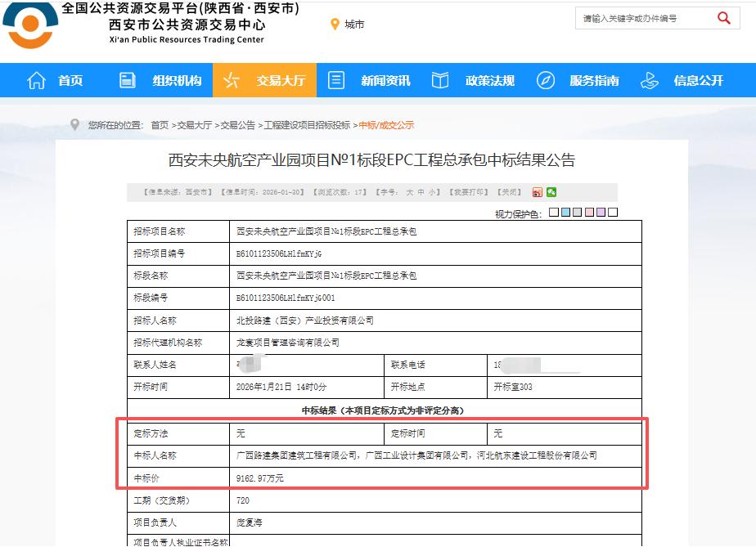Click the green share icon after 关闭
Viewport: 756px width, 547px height.
point(553,190)
